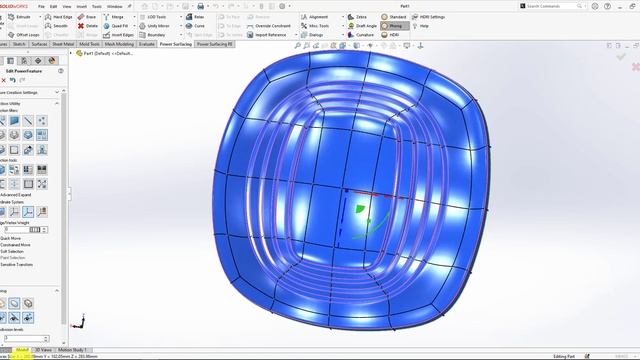Open the Evaluate tab
This screenshot has width=640, height=360.
click(x=146, y=44)
